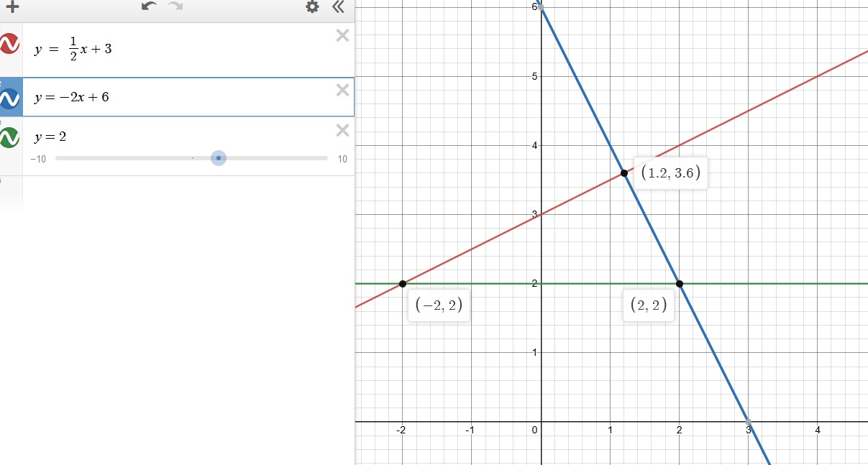Click the slider thumb under y = 2
The height and width of the screenshot is (465, 868).
tap(219, 158)
